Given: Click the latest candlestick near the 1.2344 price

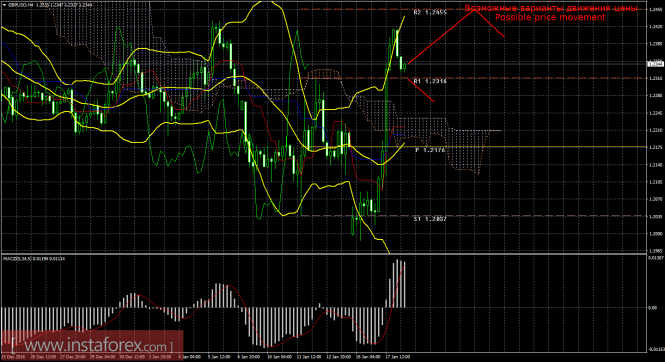Looking at the screenshot, I should tap(405, 66).
